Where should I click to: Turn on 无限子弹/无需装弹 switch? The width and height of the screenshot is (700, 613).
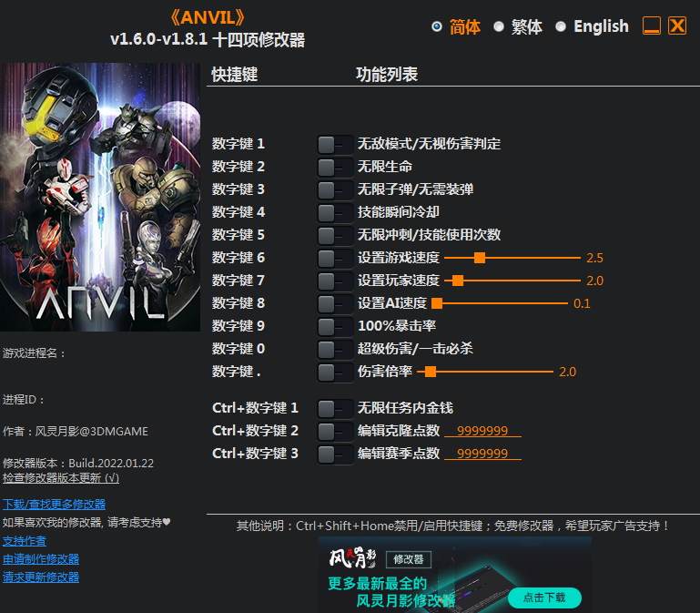click(x=335, y=189)
